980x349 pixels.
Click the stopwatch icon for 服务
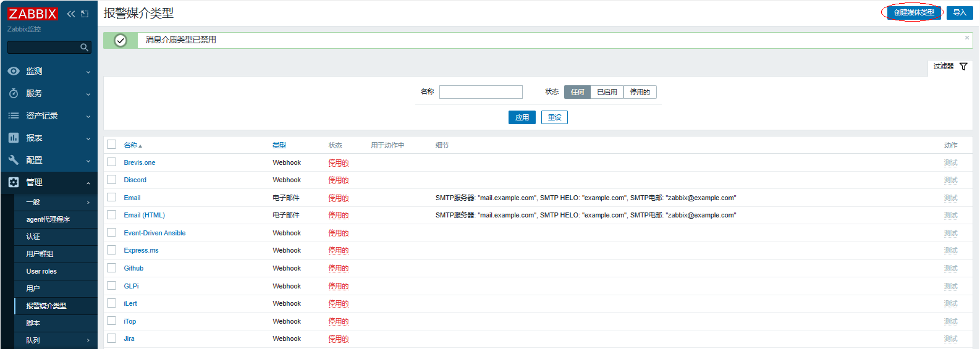coord(14,93)
